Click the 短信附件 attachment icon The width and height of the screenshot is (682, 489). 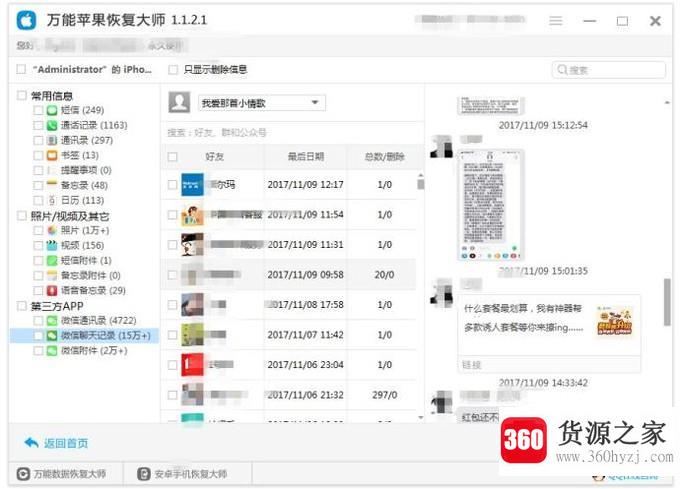pyautogui.click(x=52, y=260)
